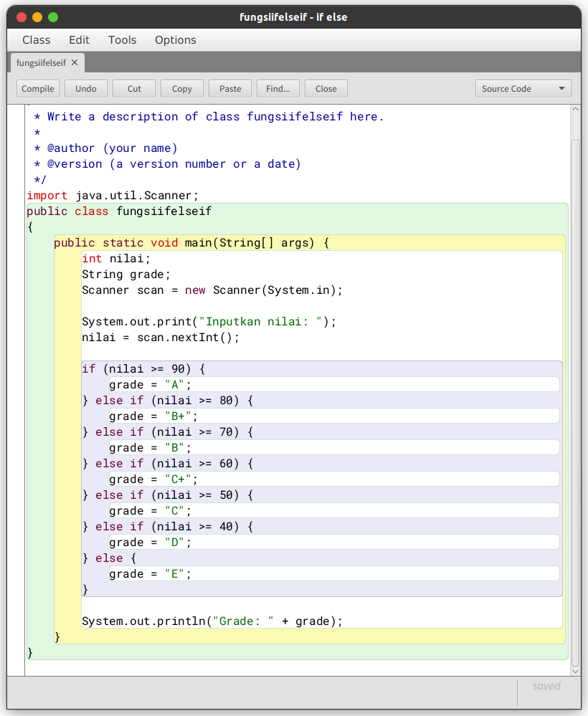Open the Options menu
The image size is (588, 716).
pyautogui.click(x=175, y=40)
